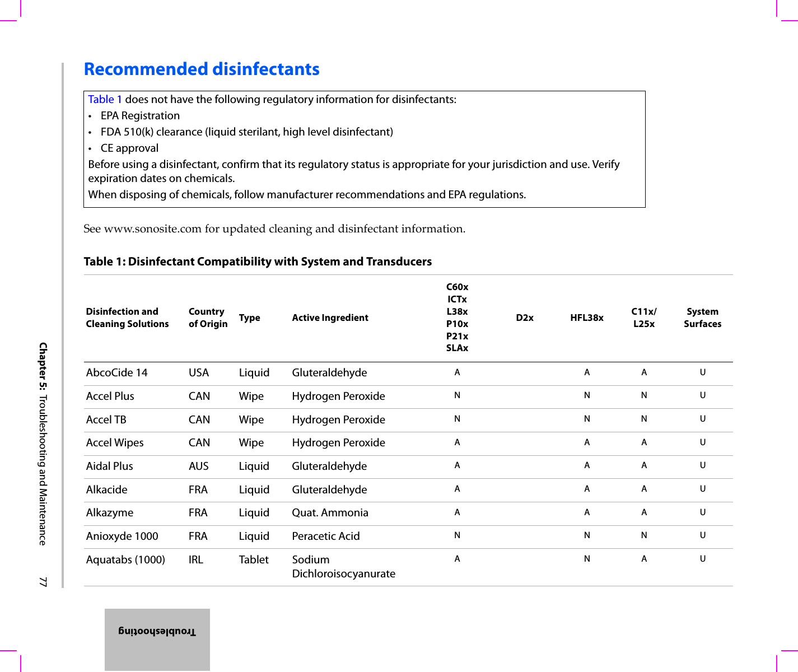Click 'FRA' in the Alkacide row
798x672 pixels.
click(198, 489)
